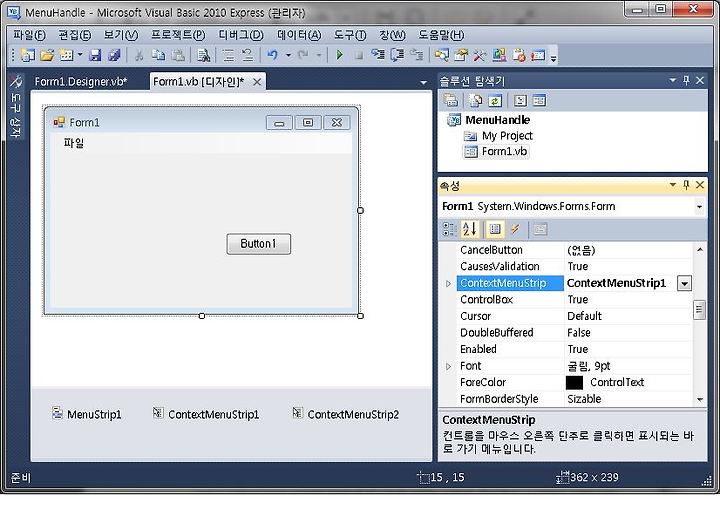This screenshot has height=523, width=720.
Task: Click Button1 on the form designer
Action: tap(259, 244)
